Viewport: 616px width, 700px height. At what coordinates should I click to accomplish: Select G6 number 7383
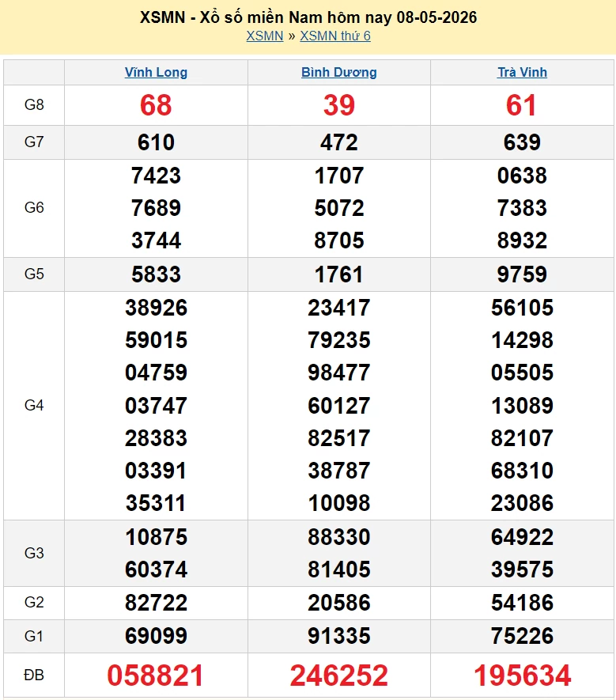(522, 208)
